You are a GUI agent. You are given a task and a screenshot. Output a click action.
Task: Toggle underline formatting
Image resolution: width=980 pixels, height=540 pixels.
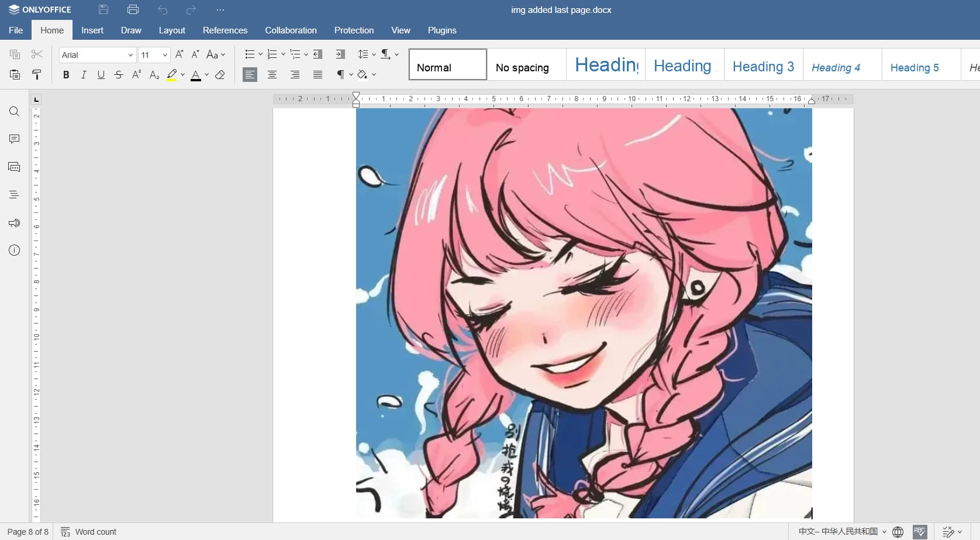[101, 74]
